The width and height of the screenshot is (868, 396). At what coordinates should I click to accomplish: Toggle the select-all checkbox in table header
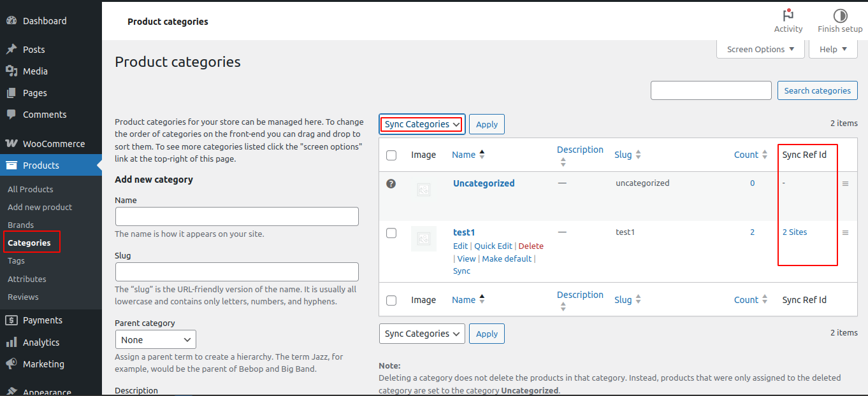coord(391,155)
